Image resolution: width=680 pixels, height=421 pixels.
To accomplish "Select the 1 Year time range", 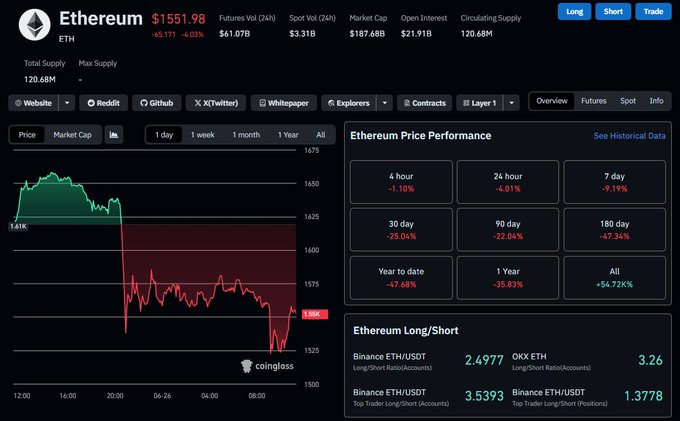I will (288, 135).
